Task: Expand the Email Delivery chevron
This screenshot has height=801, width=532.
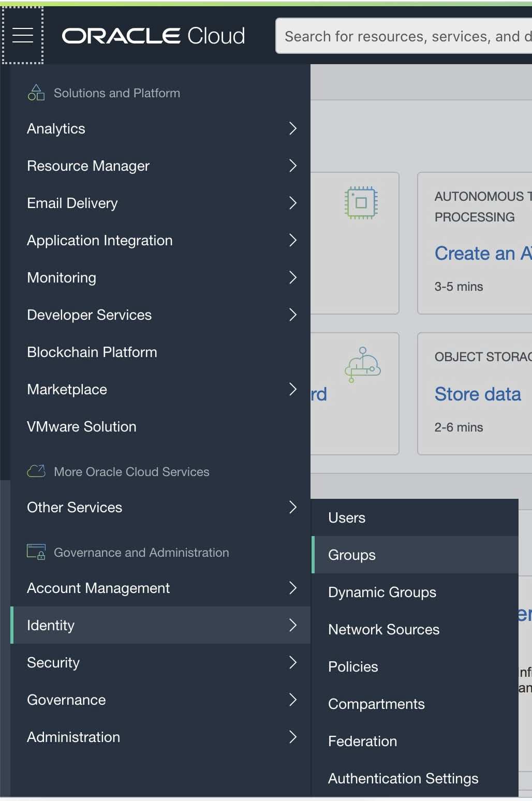Action: click(293, 203)
